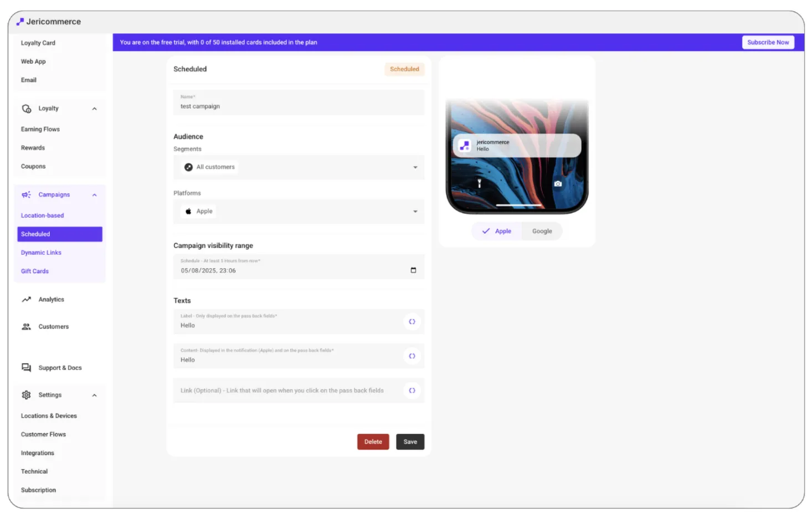812x513 pixels.
Task: Switch phone preview to Apple
Action: click(497, 232)
